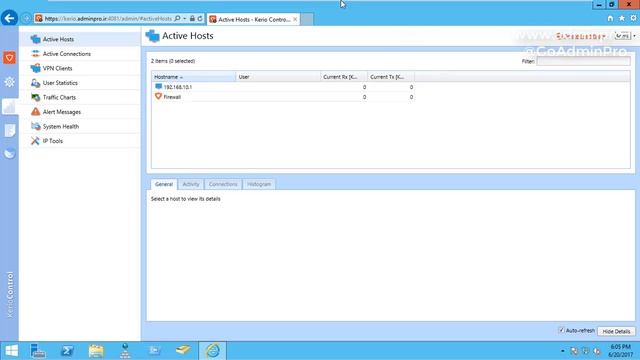Image resolution: width=640 pixels, height=360 pixels.
Task: Select the Active Hosts browser tab
Action: (253, 19)
